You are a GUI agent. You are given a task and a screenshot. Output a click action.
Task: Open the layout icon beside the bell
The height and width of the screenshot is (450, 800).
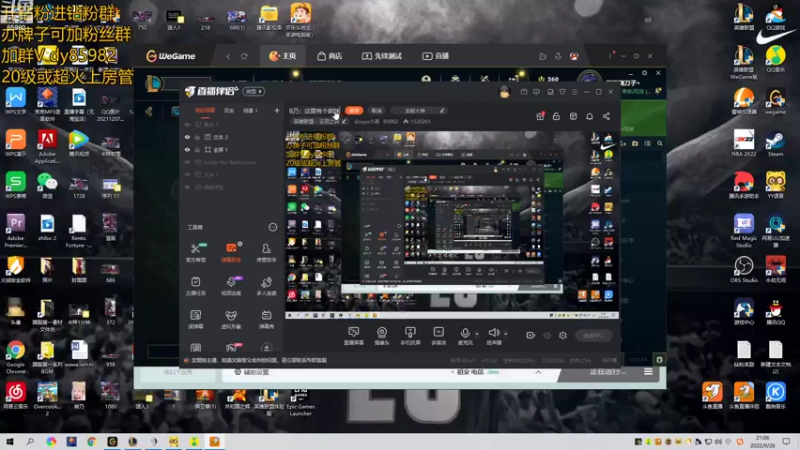click(573, 116)
